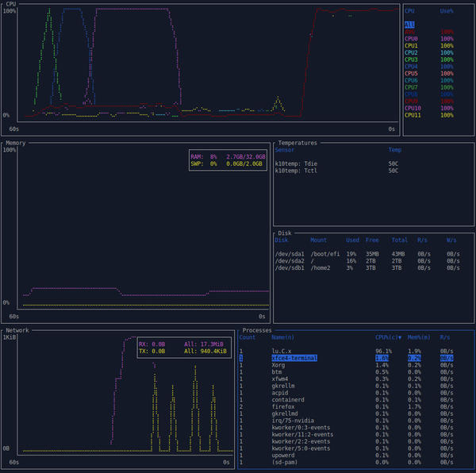Sort processes by the Count column header
The image size is (476, 473).
pyautogui.click(x=248, y=337)
